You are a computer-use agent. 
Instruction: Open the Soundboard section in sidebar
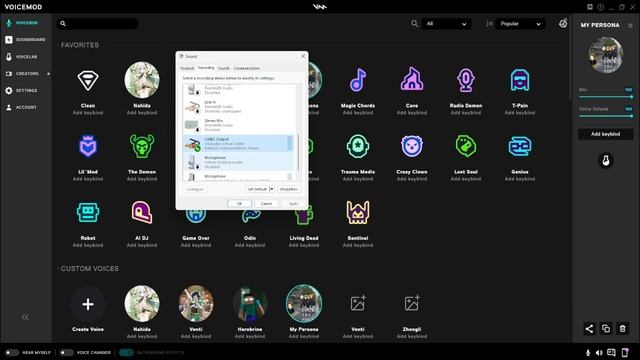25,40
